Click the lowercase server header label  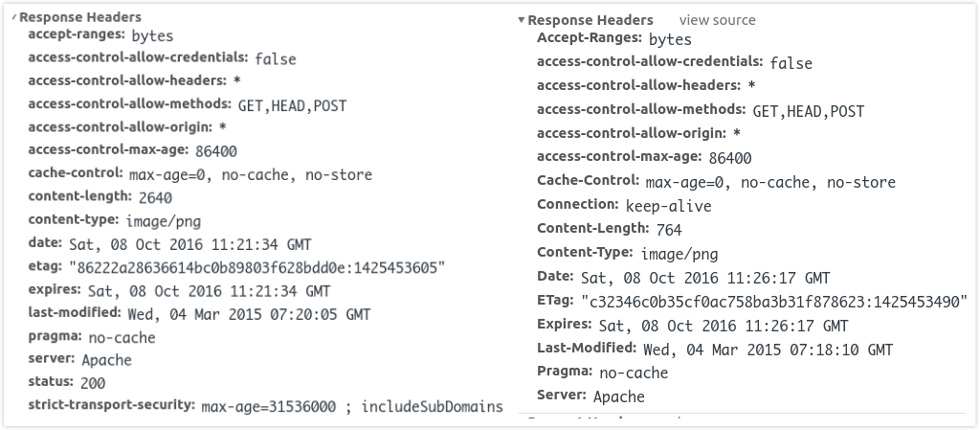tap(51, 359)
